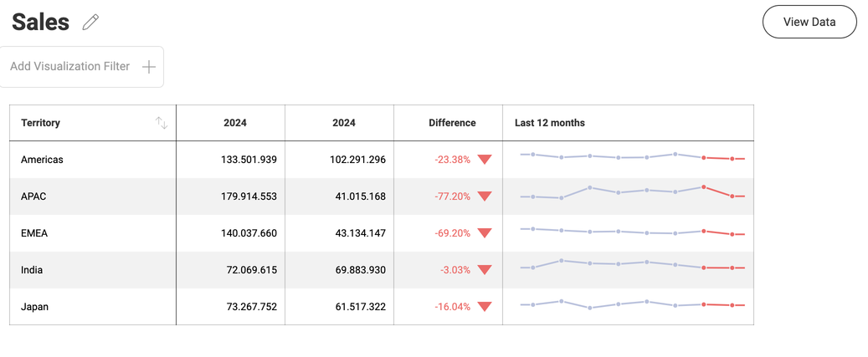
Task: Click the -16.04% difference value
Action: (x=452, y=307)
